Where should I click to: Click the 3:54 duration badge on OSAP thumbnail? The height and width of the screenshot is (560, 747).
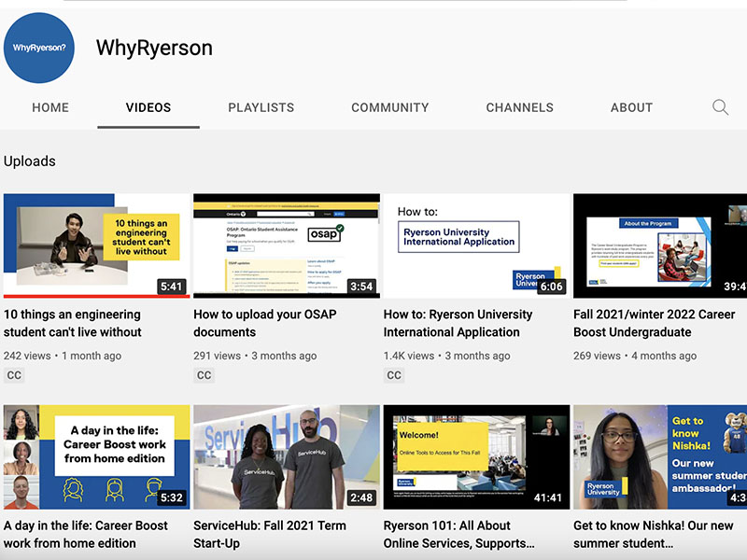(x=360, y=287)
